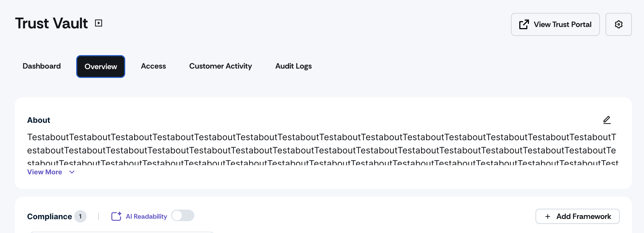Open the settings gear button
The height and width of the screenshot is (233, 644).
click(x=618, y=25)
